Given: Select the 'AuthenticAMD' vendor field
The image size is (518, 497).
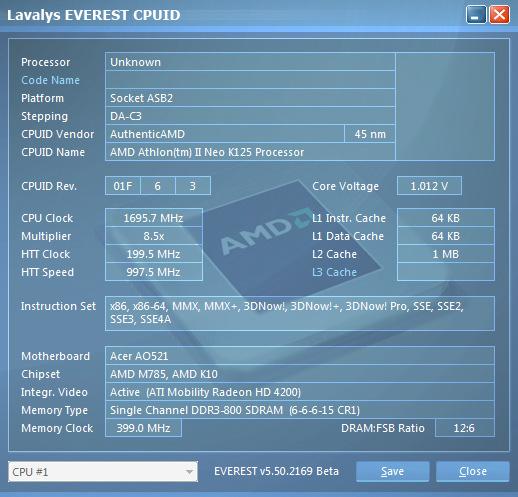Looking at the screenshot, I should pyautogui.click(x=225, y=134).
